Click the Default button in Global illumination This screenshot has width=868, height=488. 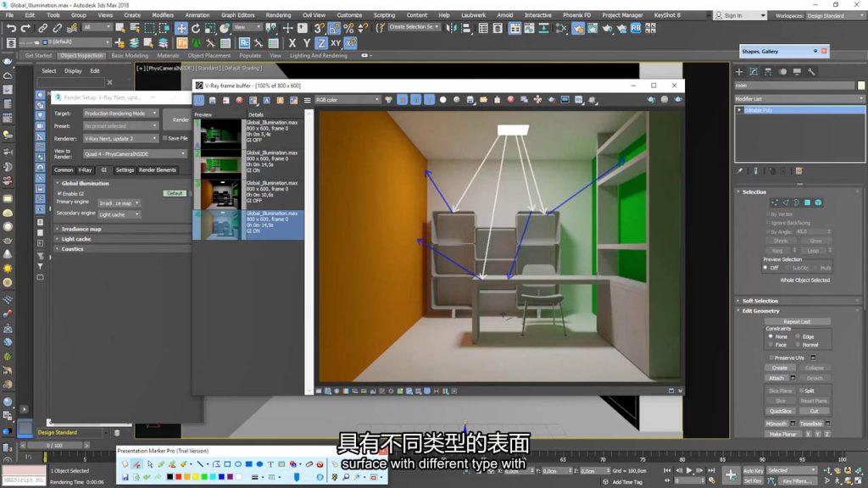pyautogui.click(x=175, y=193)
